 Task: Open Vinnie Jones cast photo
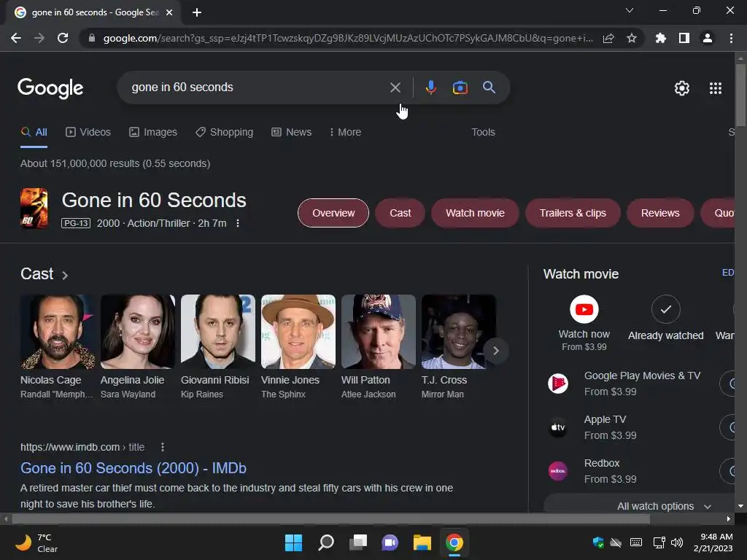point(298,332)
